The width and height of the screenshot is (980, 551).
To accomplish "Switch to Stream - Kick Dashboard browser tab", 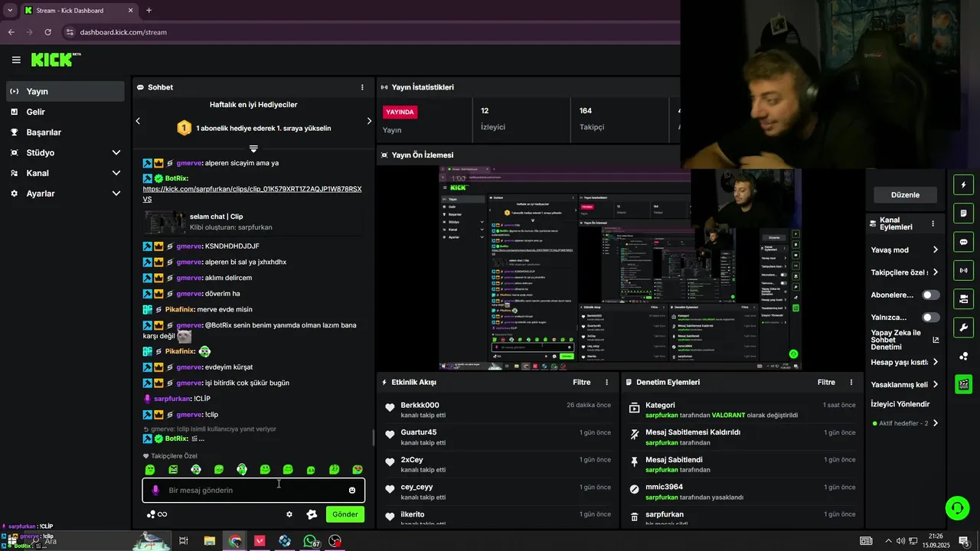I will pyautogui.click(x=78, y=11).
